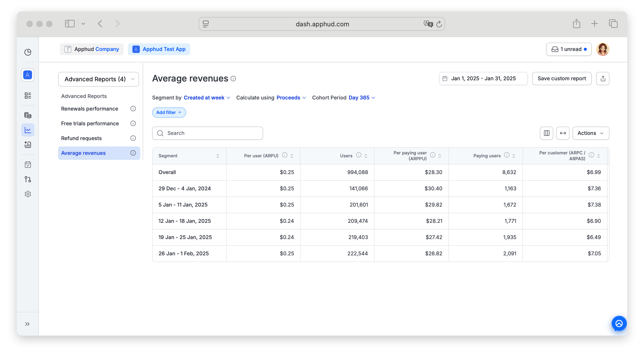Screen dimensions: 644x358
Task: Sort table by Segment column
Action: 218,156
